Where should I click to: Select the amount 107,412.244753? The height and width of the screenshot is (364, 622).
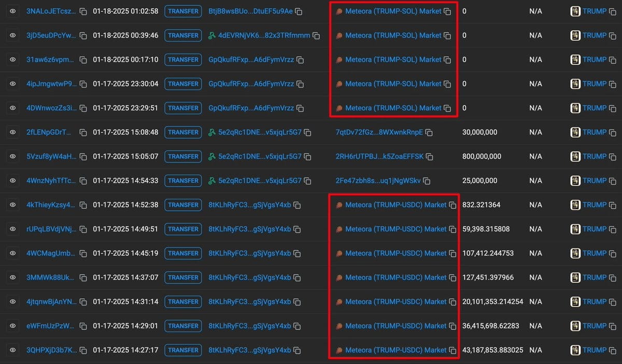pyautogui.click(x=488, y=253)
